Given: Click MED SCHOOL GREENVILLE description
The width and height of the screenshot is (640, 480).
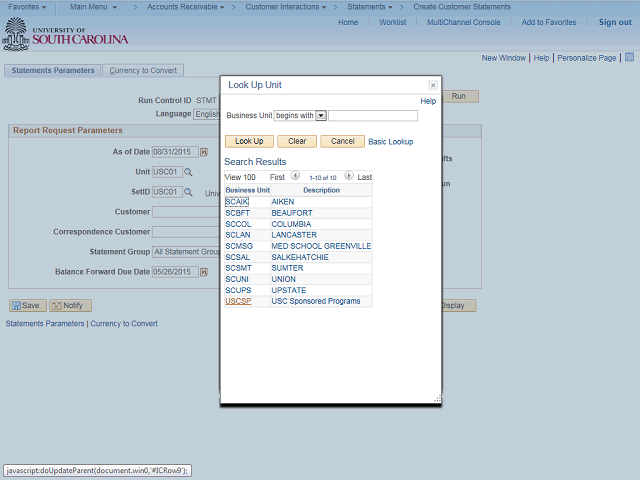Looking at the screenshot, I should coord(321,246).
